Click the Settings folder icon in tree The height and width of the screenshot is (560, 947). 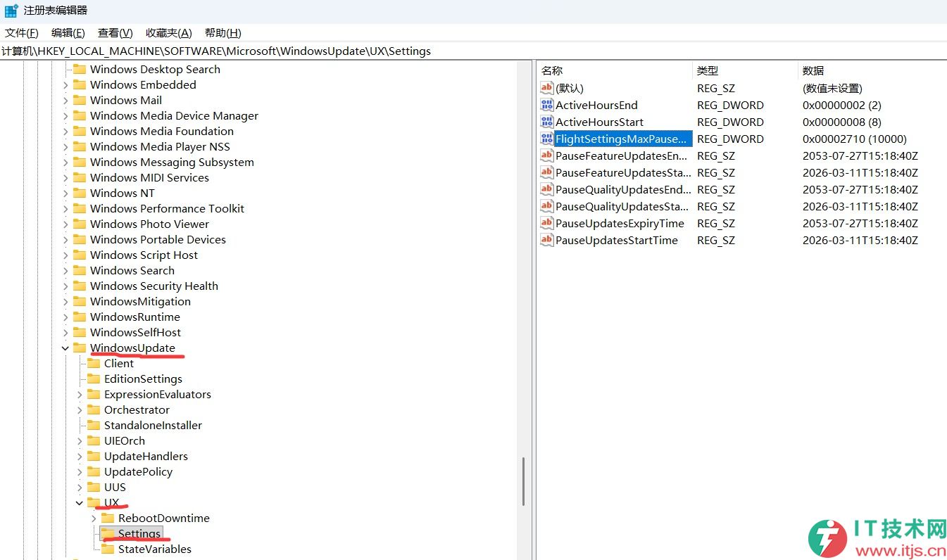[108, 533]
